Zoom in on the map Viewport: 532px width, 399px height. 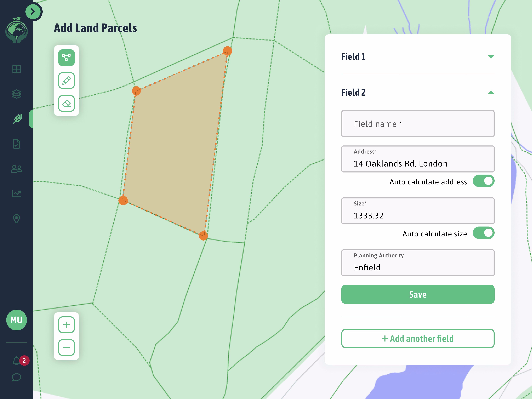point(66,325)
